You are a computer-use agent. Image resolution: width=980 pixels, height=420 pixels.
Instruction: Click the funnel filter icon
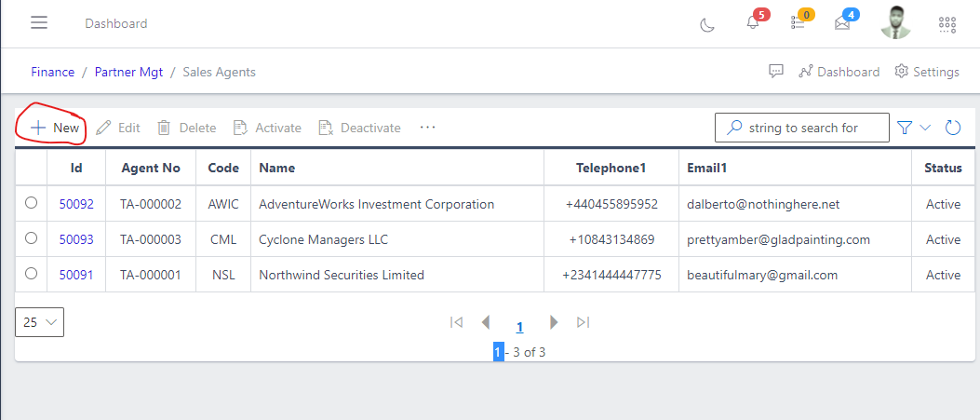pyautogui.click(x=905, y=128)
